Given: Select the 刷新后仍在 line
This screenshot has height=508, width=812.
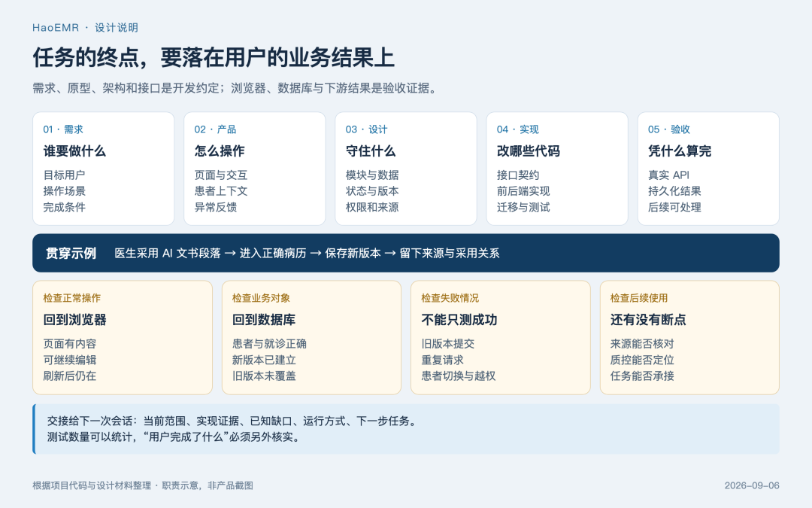Looking at the screenshot, I should point(70,376).
